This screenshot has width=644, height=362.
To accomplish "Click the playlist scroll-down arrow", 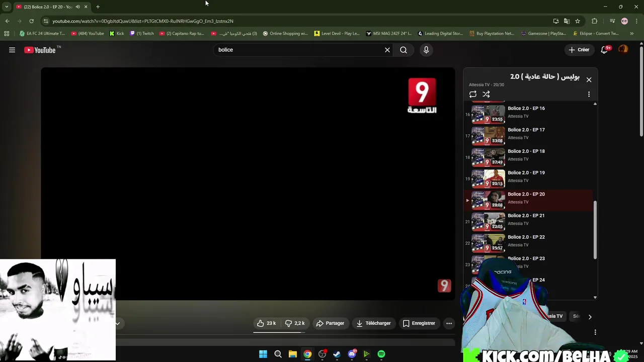I will tap(595, 298).
